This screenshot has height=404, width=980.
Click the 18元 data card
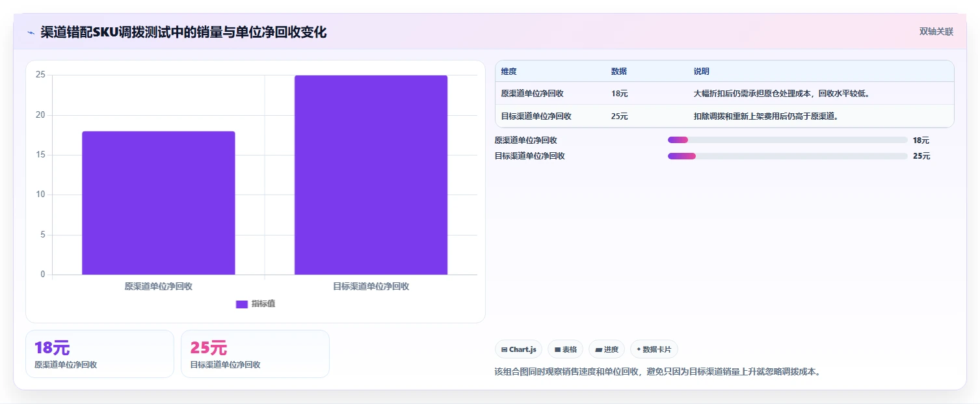pyautogui.click(x=99, y=354)
